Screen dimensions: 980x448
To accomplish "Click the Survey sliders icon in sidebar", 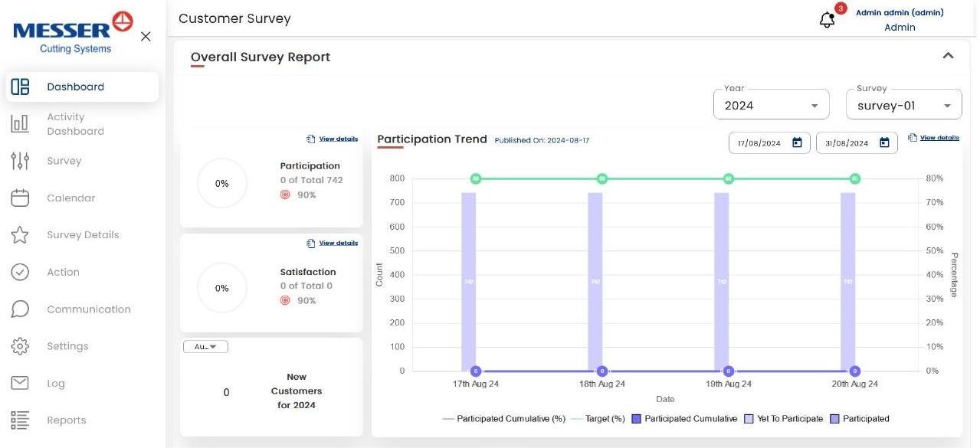I will [20, 161].
